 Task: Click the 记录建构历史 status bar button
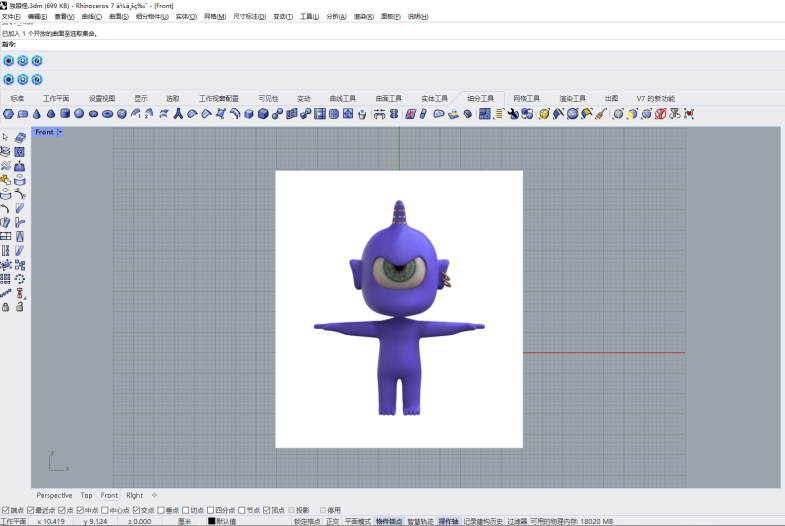(x=482, y=521)
